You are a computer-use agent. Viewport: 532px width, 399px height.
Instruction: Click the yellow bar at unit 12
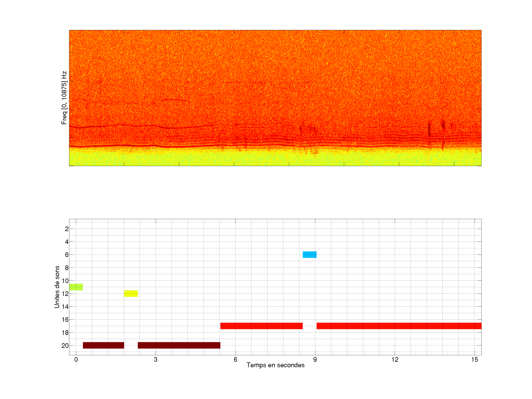131,293
